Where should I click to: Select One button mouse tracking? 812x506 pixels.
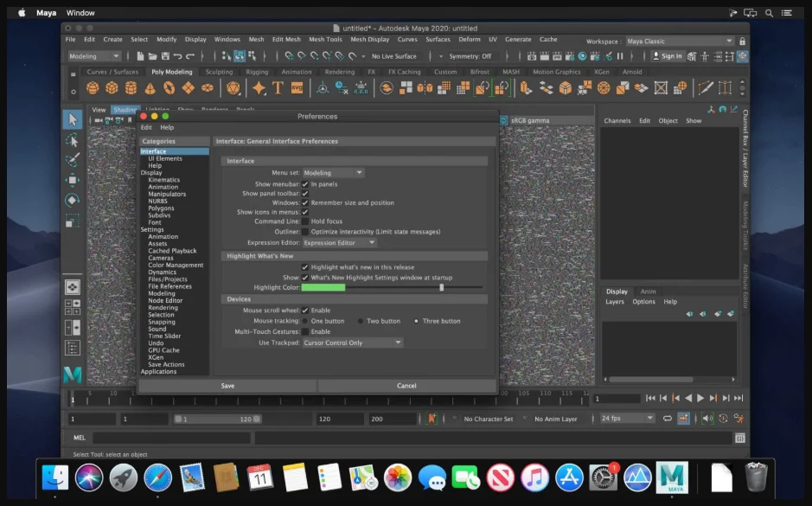[x=305, y=321]
